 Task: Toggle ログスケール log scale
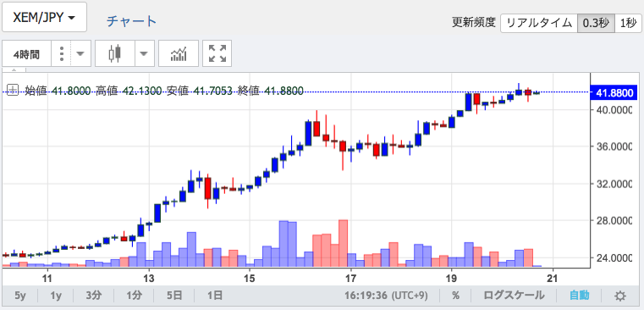514,296
